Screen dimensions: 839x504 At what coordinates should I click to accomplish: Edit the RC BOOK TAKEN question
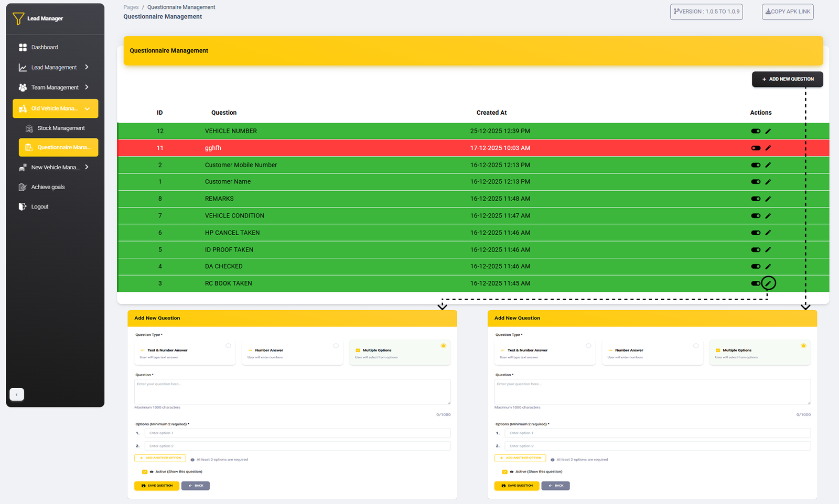tap(768, 283)
